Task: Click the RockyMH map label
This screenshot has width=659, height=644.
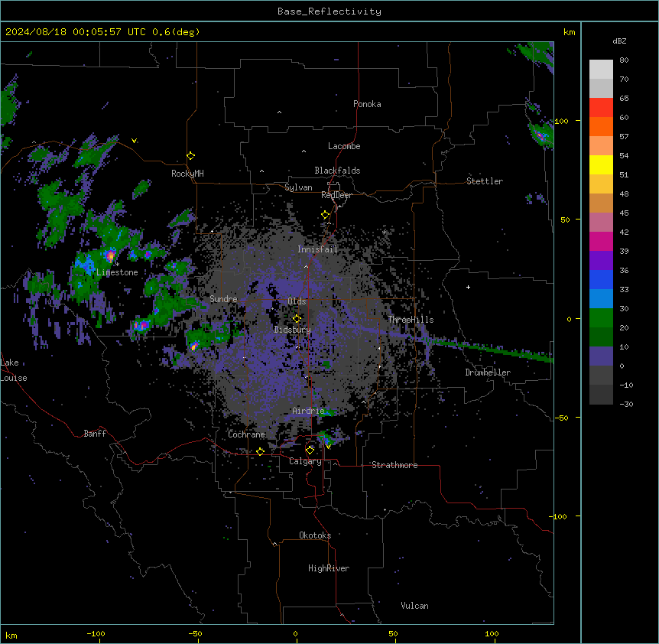Action: [x=187, y=174]
